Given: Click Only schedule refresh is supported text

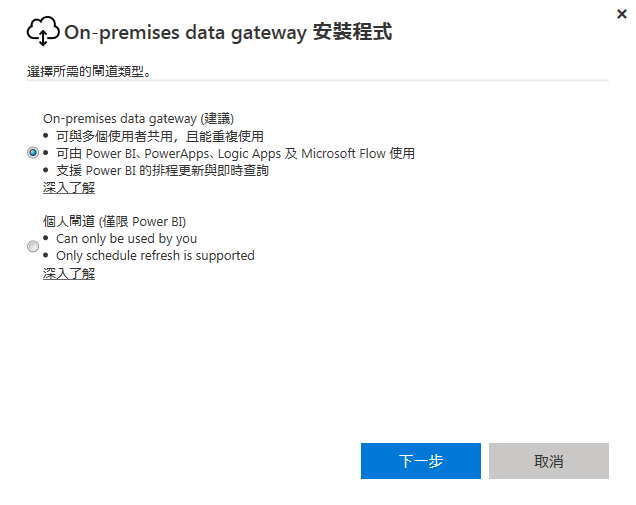Looking at the screenshot, I should (155, 255).
